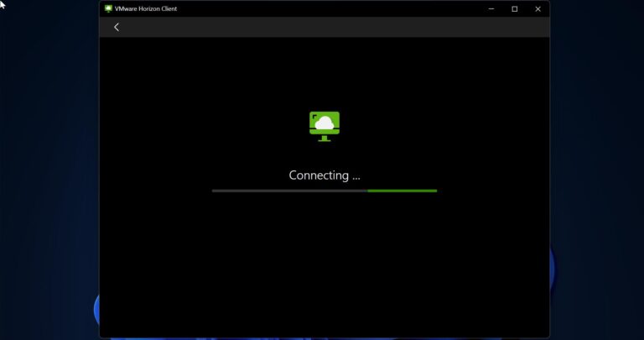Click the green cloud desktop icon
The image size is (644, 340).
[x=325, y=127]
